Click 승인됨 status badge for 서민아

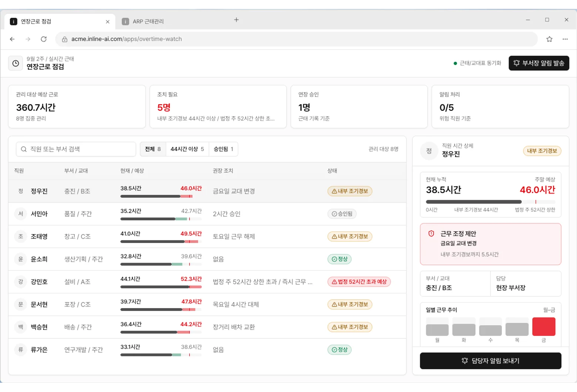[x=342, y=214]
